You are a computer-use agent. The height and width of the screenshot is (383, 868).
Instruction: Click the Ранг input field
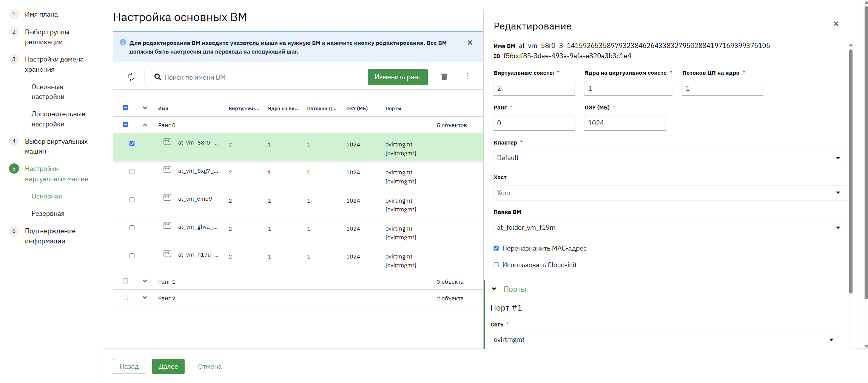pyautogui.click(x=534, y=123)
